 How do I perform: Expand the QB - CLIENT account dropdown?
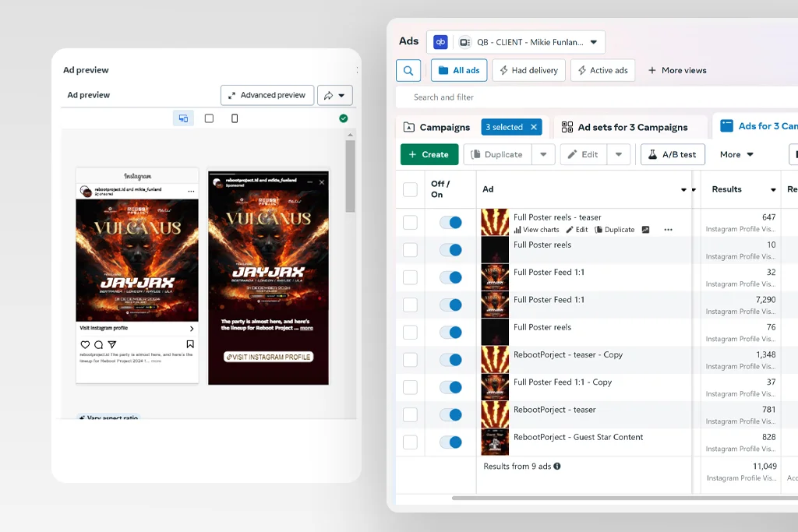point(593,42)
